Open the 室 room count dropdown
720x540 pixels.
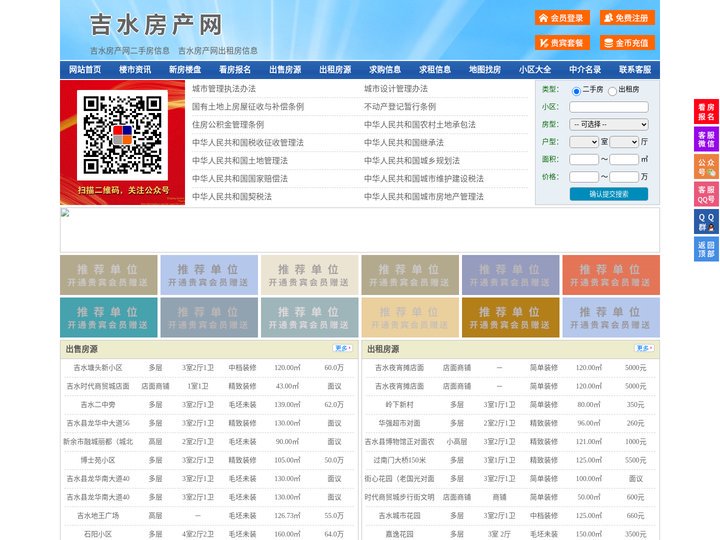(x=584, y=142)
